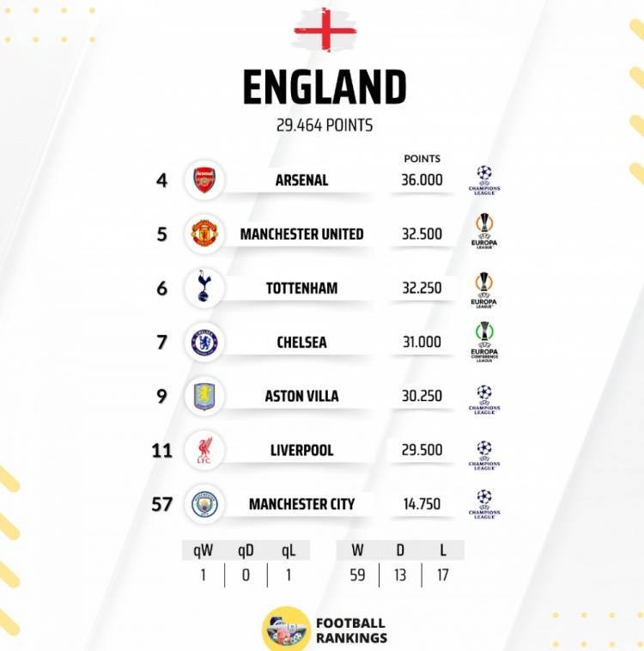Select the ARSENAL team name
Viewport: 644px width, 651px height.
pos(301,180)
